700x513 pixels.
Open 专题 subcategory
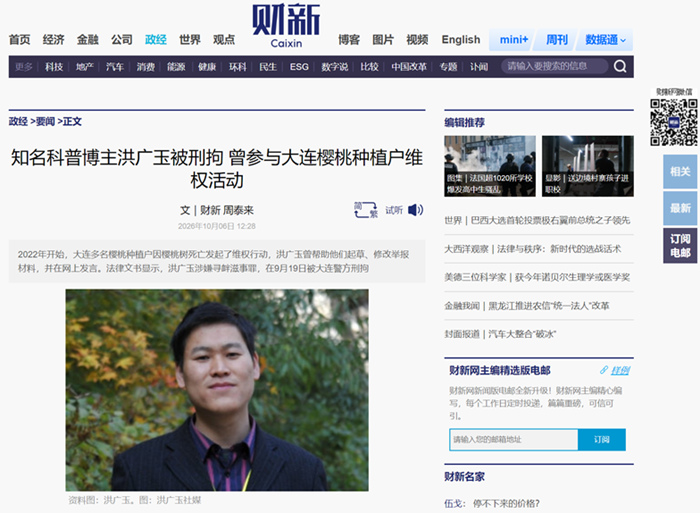click(448, 67)
